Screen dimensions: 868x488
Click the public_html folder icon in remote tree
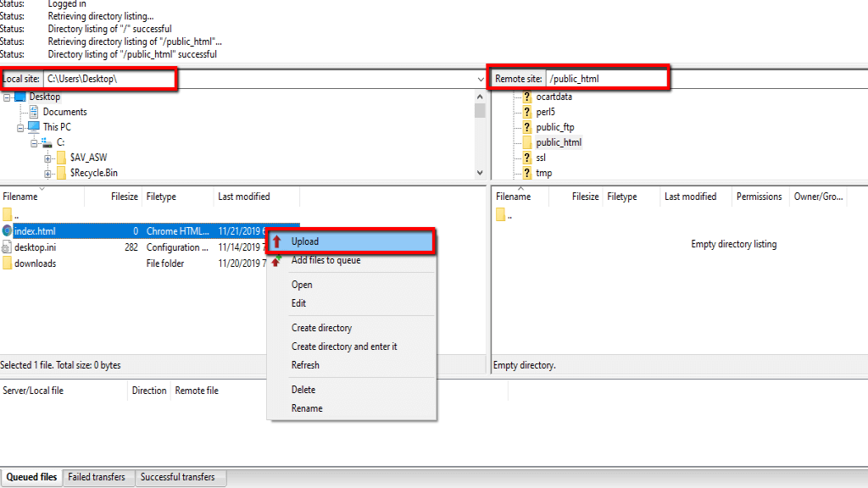527,142
